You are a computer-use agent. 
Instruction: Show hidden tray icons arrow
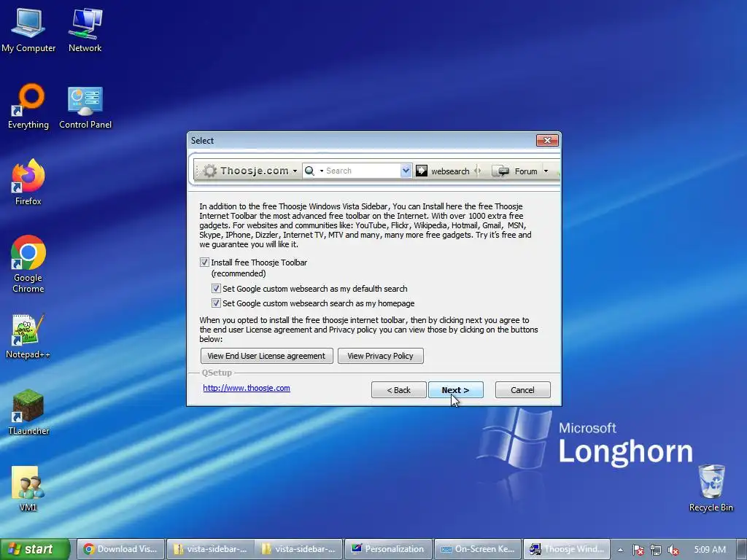[x=620, y=550]
